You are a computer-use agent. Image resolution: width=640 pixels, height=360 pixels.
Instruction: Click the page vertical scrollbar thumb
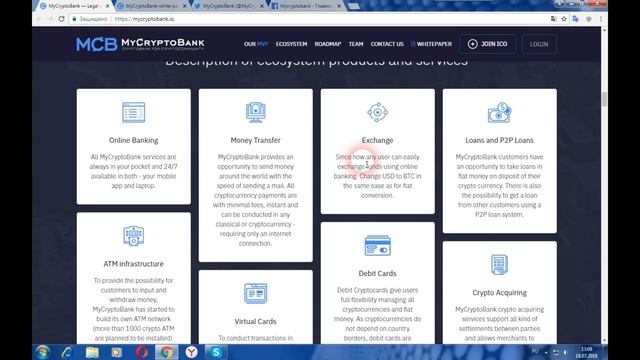click(x=604, y=99)
